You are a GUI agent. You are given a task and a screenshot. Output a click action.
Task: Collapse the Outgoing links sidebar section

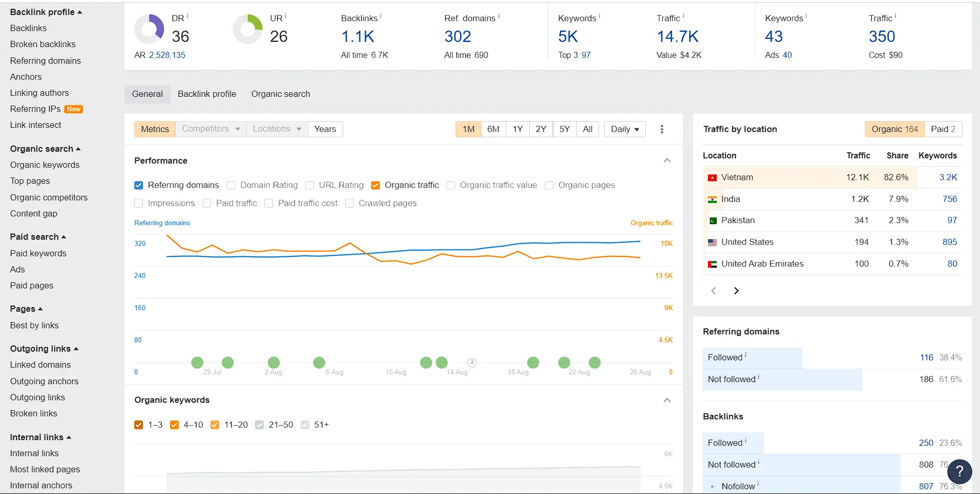[x=44, y=349]
